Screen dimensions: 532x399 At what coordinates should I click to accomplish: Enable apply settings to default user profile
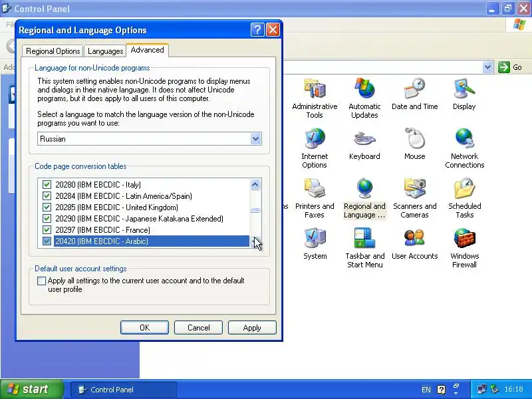41,281
